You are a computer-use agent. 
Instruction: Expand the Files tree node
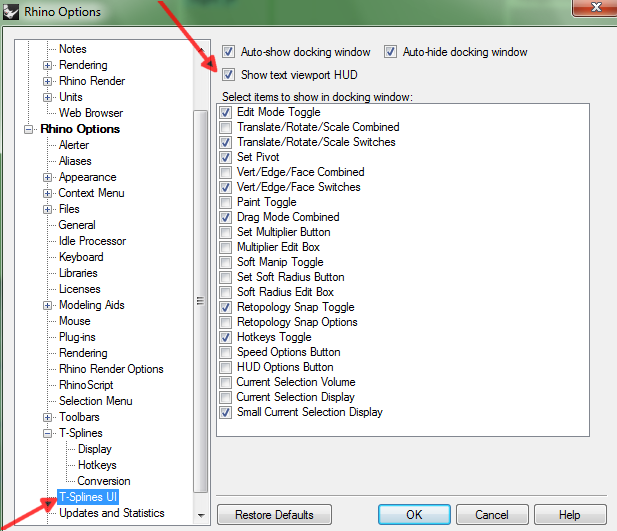click(x=47, y=209)
